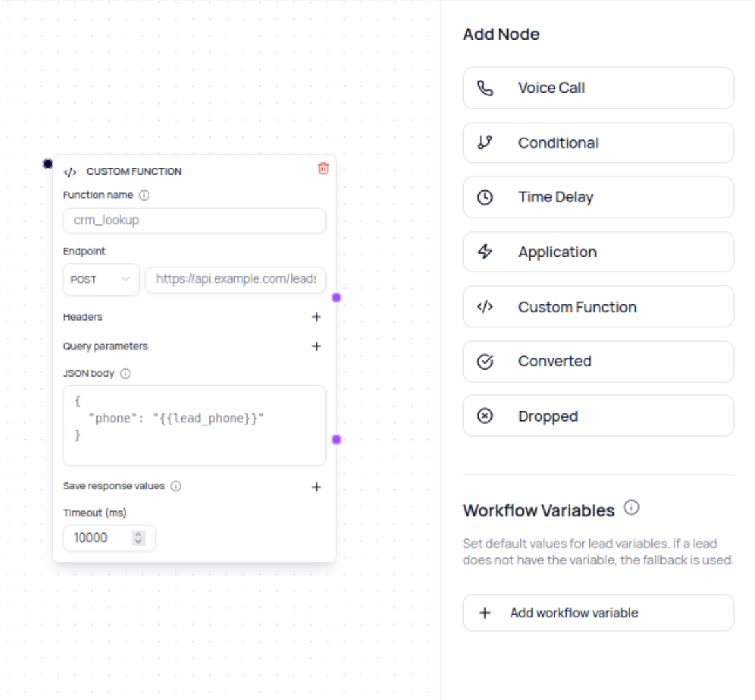Add a saved response value with plus
755x700 pixels.
[316, 488]
